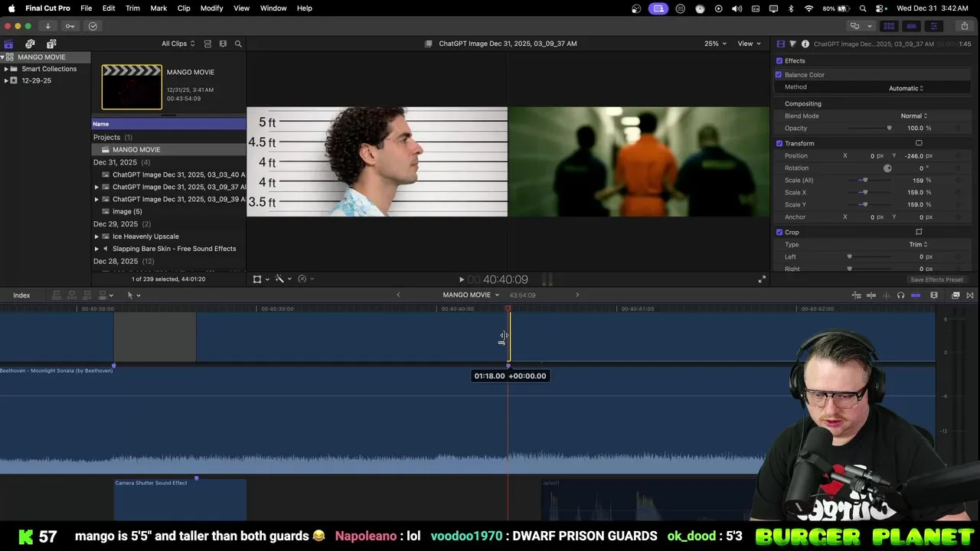
Task: Click Save Effects Preset button
Action: pyautogui.click(x=936, y=279)
